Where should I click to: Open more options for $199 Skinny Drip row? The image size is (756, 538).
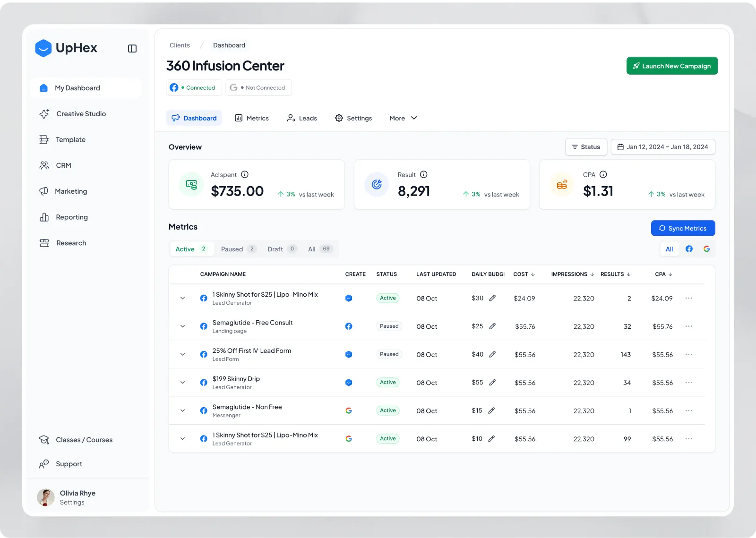pyautogui.click(x=689, y=382)
